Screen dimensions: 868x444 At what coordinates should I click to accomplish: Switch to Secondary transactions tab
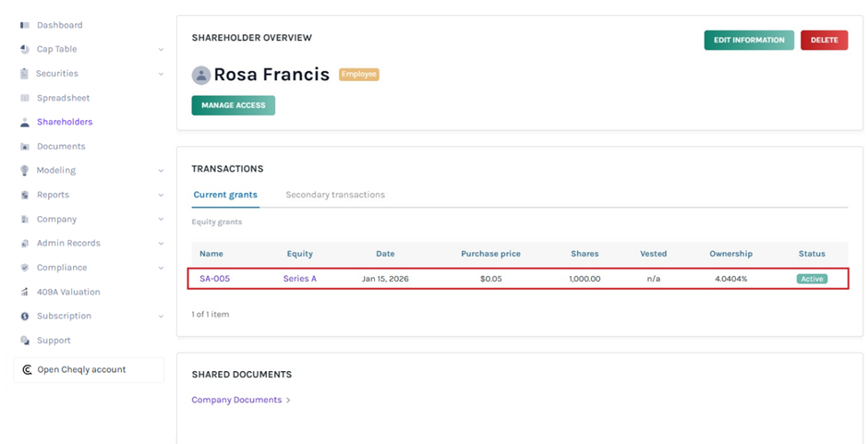pos(335,195)
